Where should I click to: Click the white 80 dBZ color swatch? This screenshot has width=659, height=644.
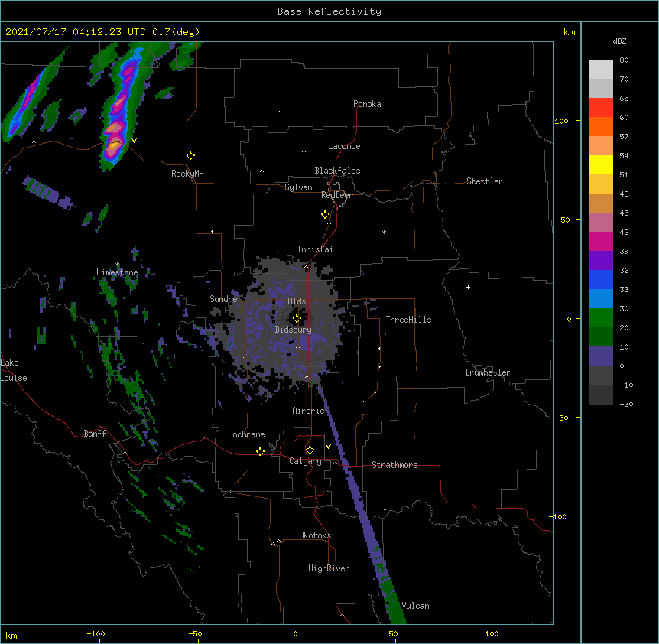tap(601, 70)
